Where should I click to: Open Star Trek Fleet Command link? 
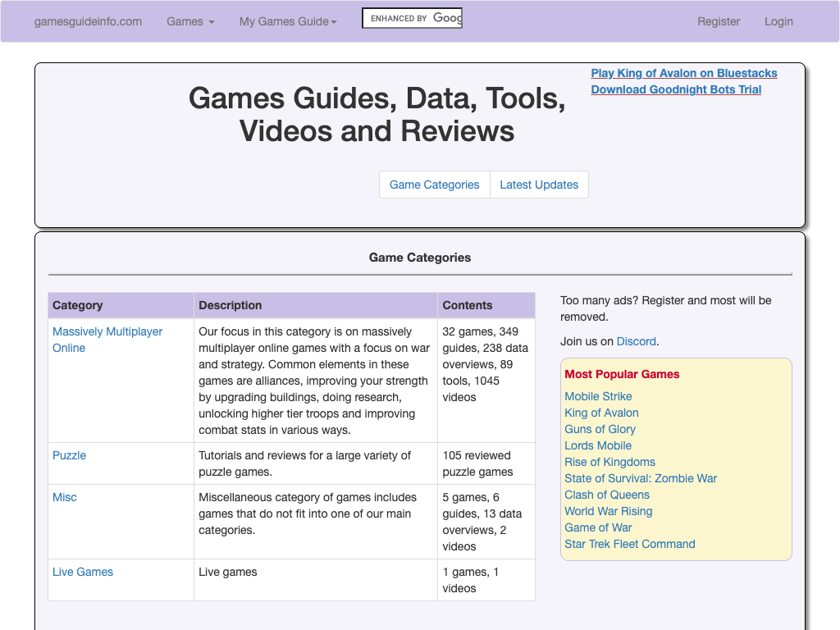point(629,544)
